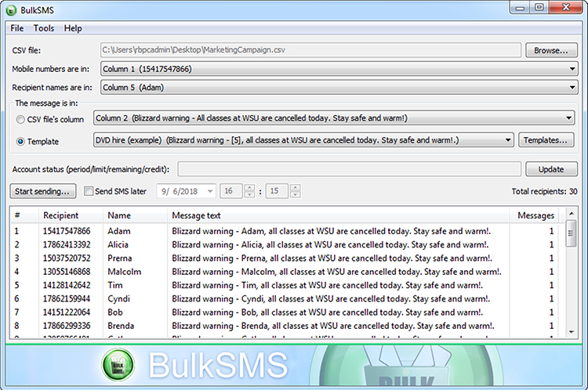Image resolution: width=588 pixels, height=390 pixels.
Task: Click the Account status field
Action: coord(349,169)
